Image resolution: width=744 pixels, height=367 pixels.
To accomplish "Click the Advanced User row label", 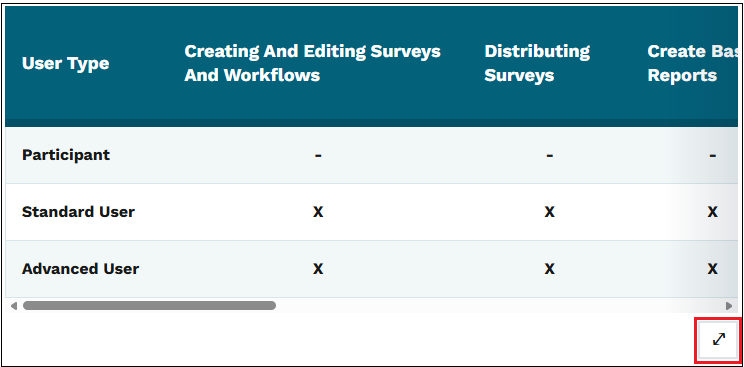I will [80, 269].
